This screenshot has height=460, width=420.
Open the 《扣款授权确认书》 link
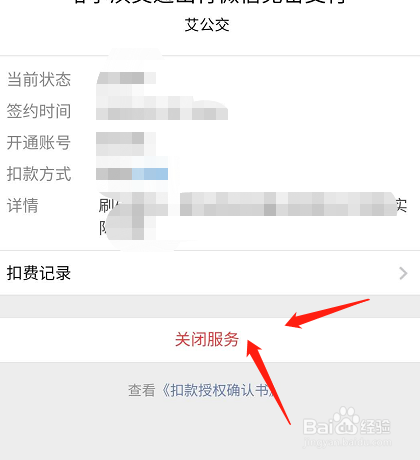[x=217, y=390]
